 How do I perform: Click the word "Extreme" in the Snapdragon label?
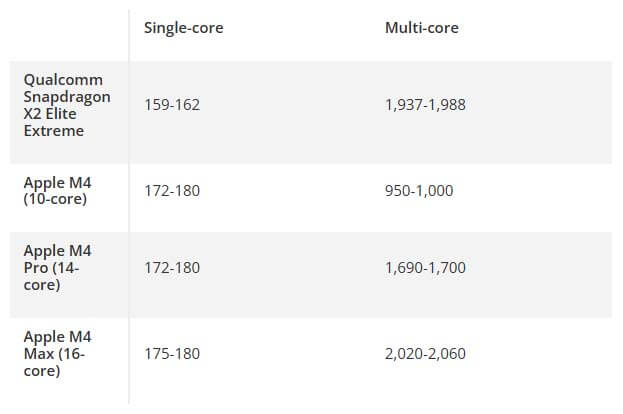pos(56,131)
